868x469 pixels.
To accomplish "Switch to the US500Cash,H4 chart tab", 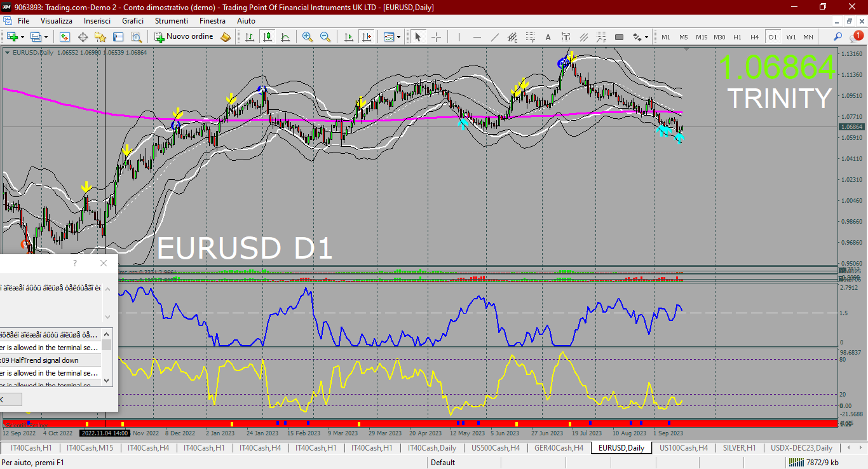I will pos(495,447).
